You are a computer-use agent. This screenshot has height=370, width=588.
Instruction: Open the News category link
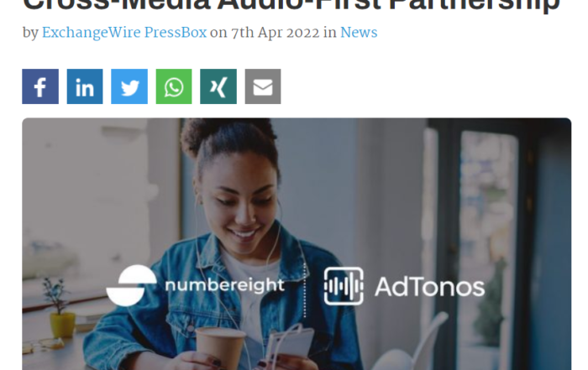[x=359, y=33]
